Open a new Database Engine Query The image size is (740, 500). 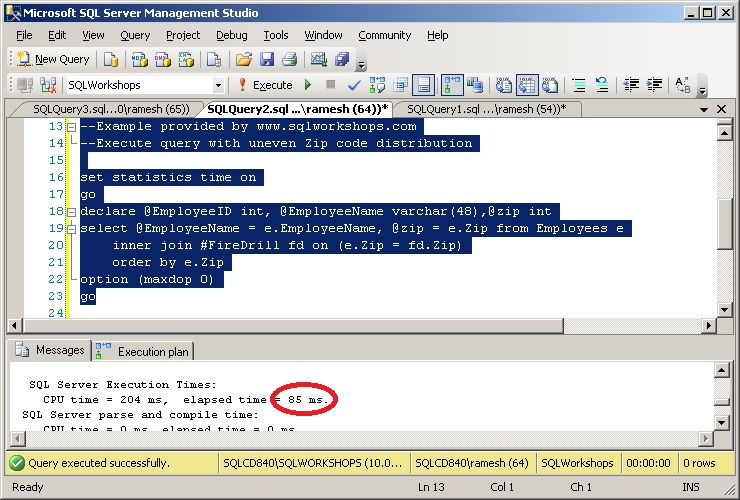111,59
